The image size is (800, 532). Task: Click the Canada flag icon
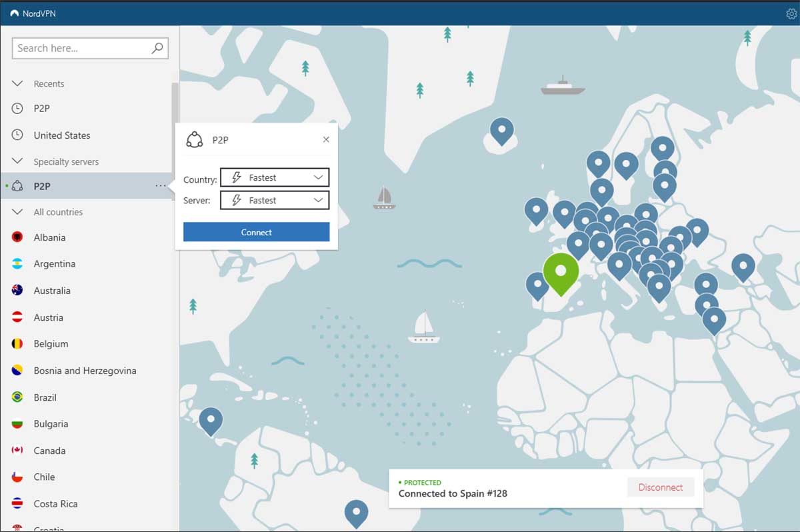pos(17,451)
